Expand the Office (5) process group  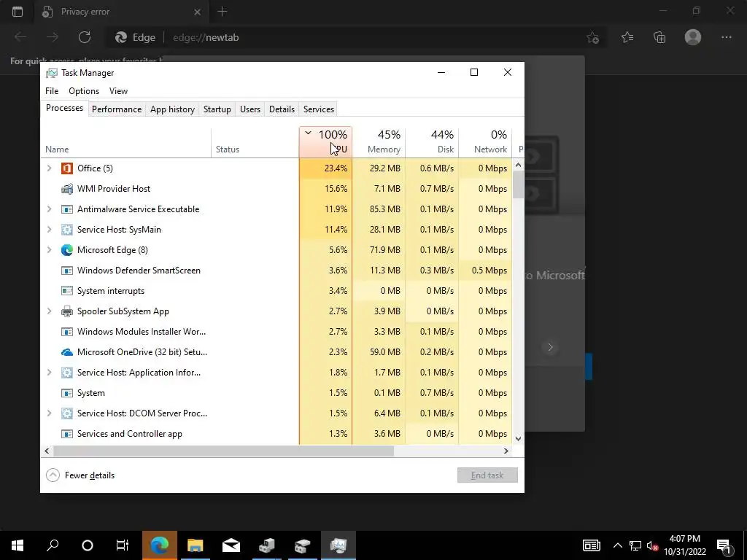pos(49,168)
